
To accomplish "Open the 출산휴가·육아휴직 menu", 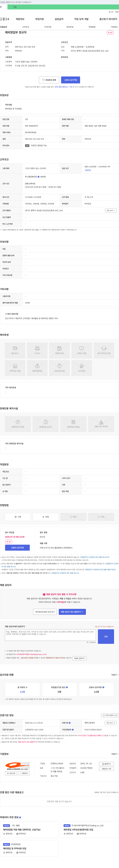I will [x=108, y=19].
